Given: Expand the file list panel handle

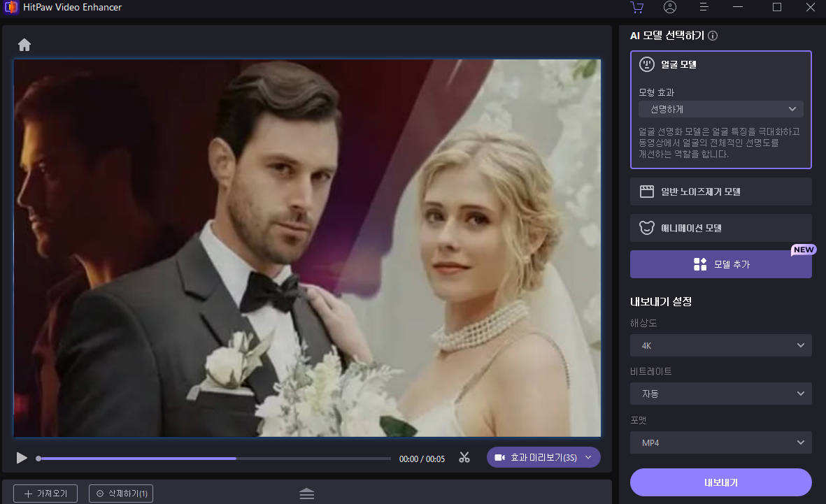Looking at the screenshot, I should (x=306, y=494).
